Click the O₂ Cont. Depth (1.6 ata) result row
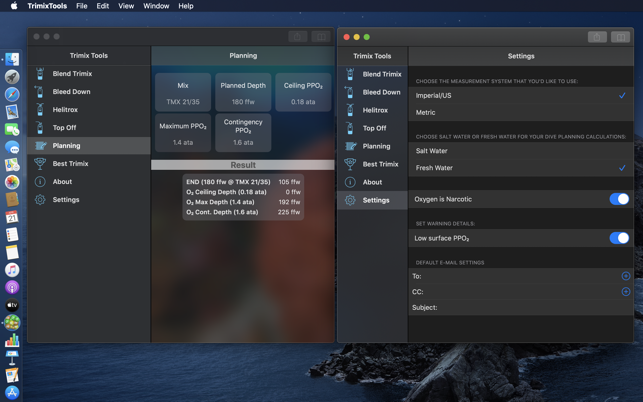The image size is (643, 402). [243, 212]
